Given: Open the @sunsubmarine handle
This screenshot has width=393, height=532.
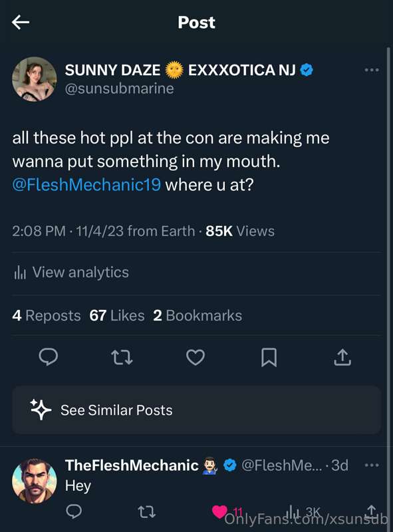Looking at the screenshot, I should coord(119,88).
